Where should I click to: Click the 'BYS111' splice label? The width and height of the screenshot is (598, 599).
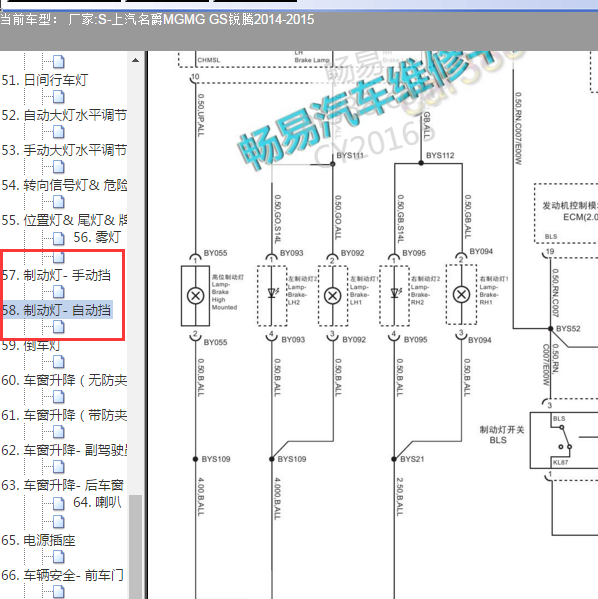[350, 155]
